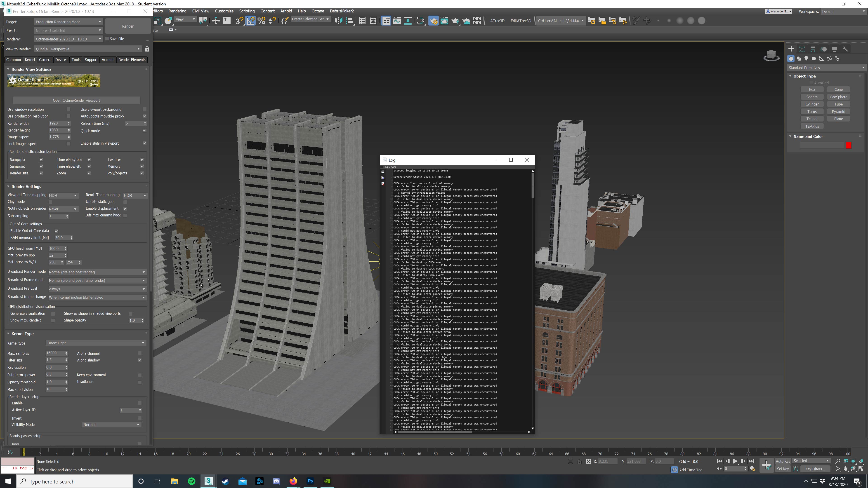Screen dimensions: 868x488
Task: Open the Render Setup teapot icon
Action: (x=433, y=21)
